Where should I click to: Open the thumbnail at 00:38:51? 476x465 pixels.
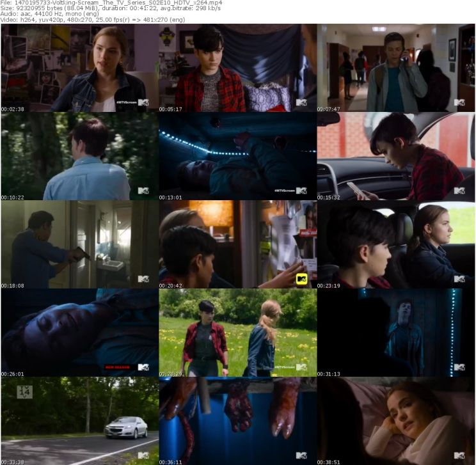pyautogui.click(x=396, y=421)
